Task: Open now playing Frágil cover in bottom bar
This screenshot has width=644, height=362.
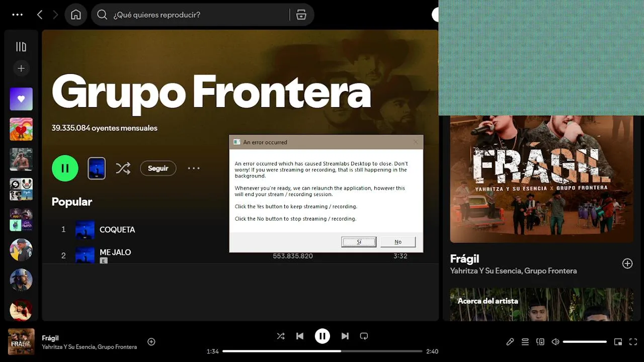Action: (21, 342)
